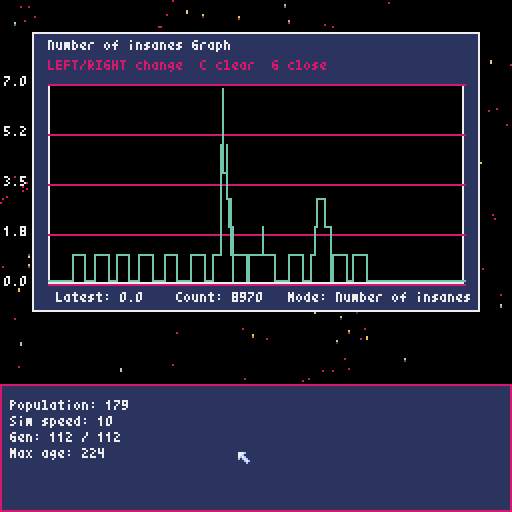Click the second smaller peak on graph

[x=321, y=200]
